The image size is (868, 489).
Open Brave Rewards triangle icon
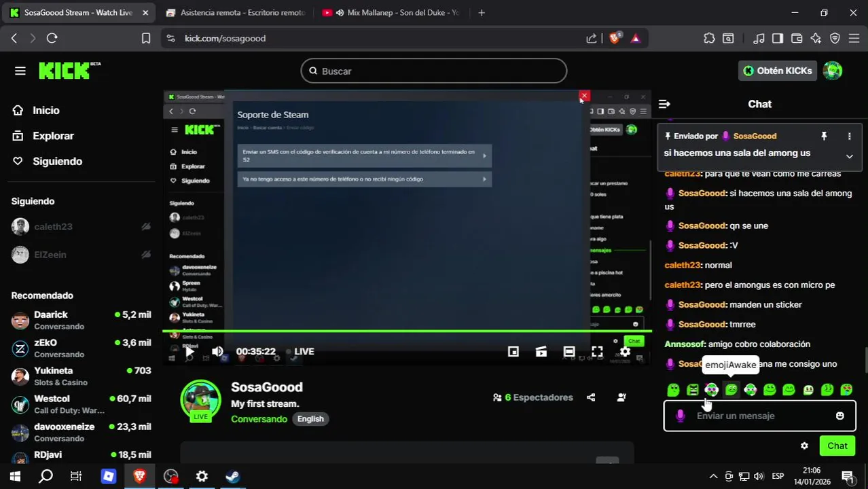(x=636, y=38)
